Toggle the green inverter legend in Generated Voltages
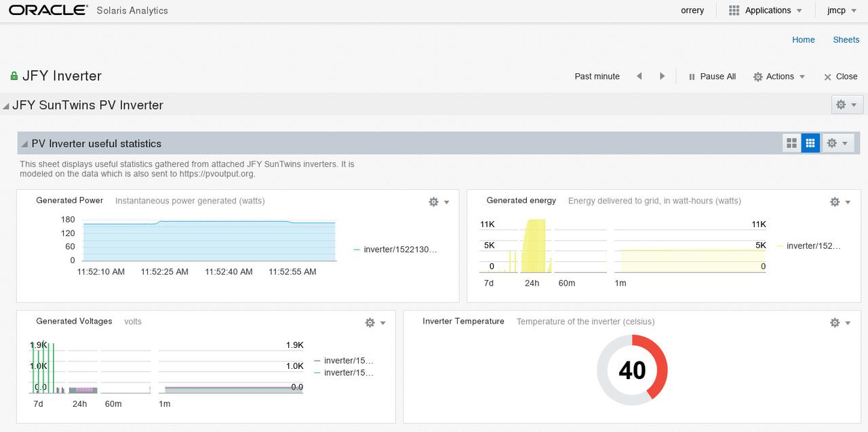Viewport: 868px width, 432px height. 344,373
